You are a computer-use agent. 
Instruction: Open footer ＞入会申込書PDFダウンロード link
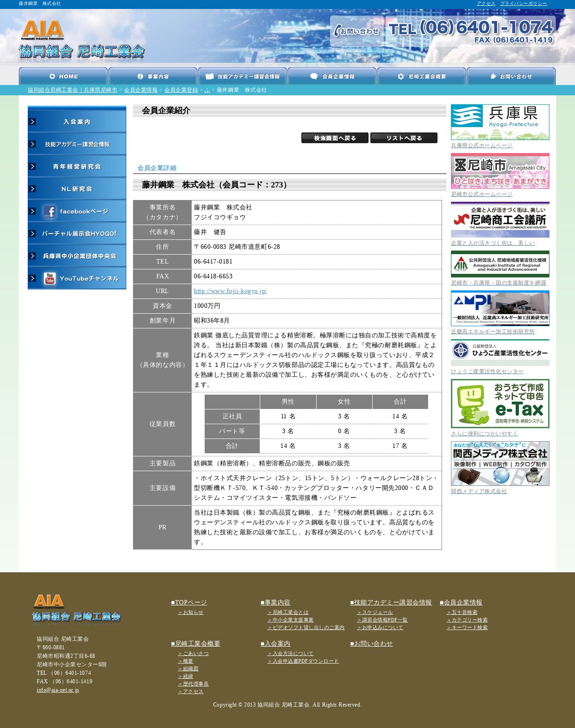pyautogui.click(x=303, y=661)
